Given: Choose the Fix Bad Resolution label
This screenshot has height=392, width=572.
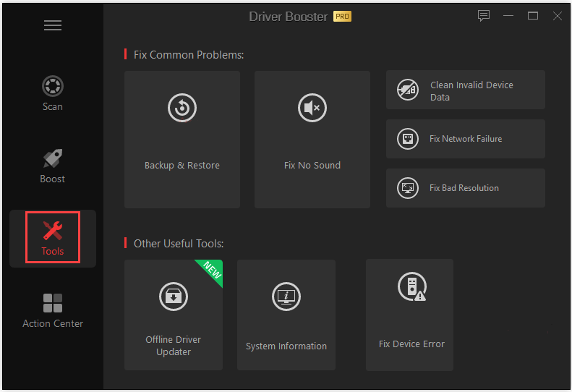Looking at the screenshot, I should [464, 188].
